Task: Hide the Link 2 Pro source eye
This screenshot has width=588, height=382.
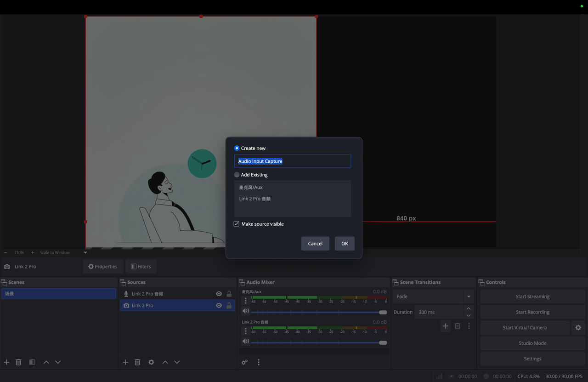Action: 219,305
